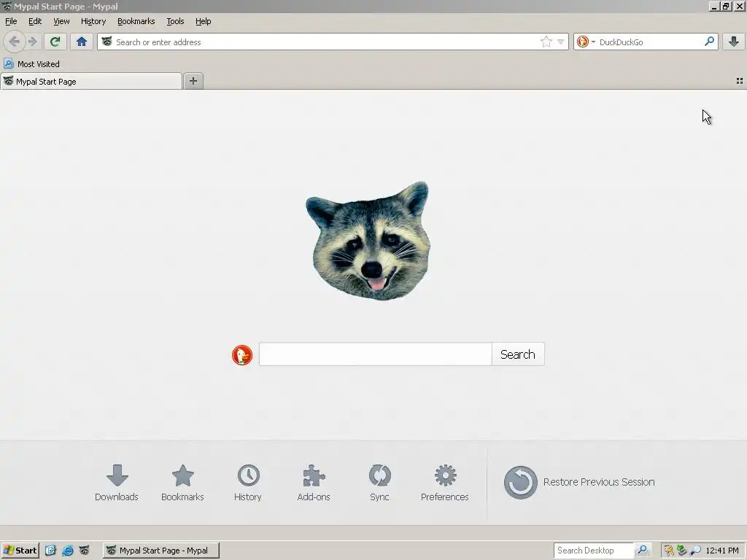Image resolution: width=747 pixels, height=560 pixels.
Task: Select the Mypal Start Page tab
Action: tap(91, 82)
